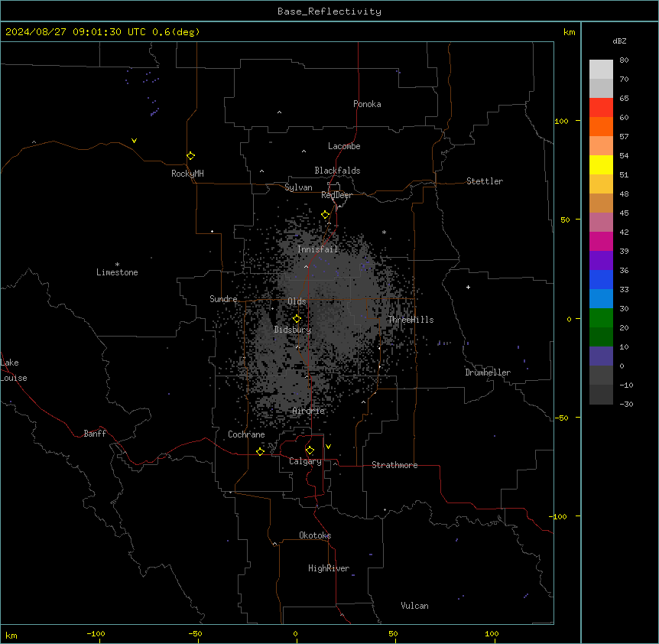
Task: Click the RedDeer city label
Action: (336, 195)
